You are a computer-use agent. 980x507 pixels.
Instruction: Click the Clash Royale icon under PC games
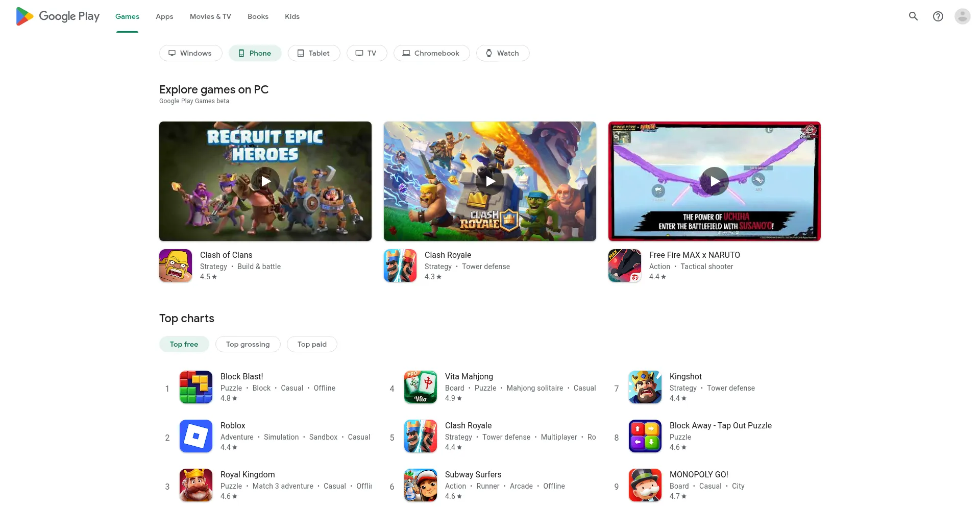400,265
